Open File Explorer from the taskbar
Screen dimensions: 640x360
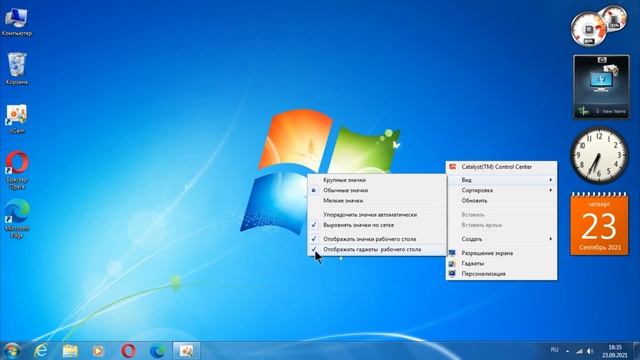(70, 351)
